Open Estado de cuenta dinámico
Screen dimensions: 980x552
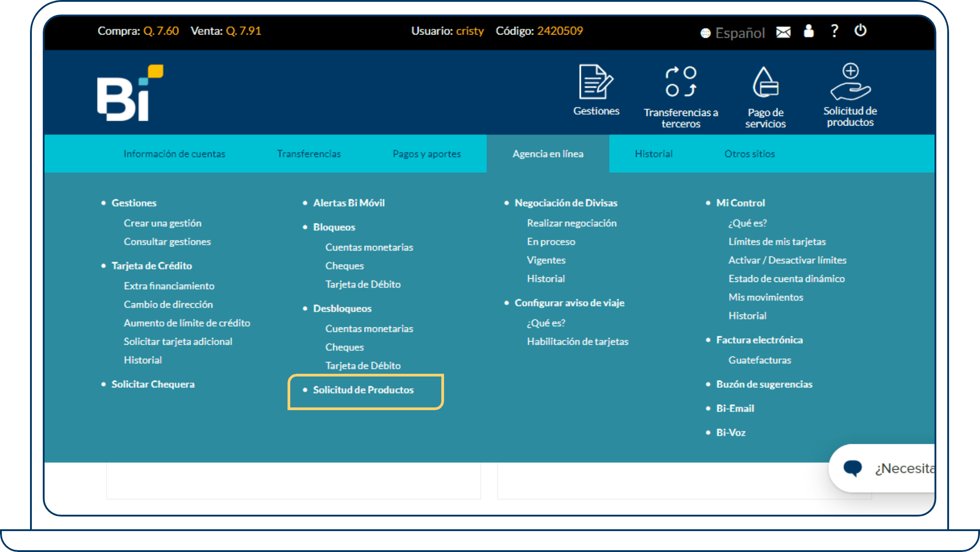click(786, 279)
